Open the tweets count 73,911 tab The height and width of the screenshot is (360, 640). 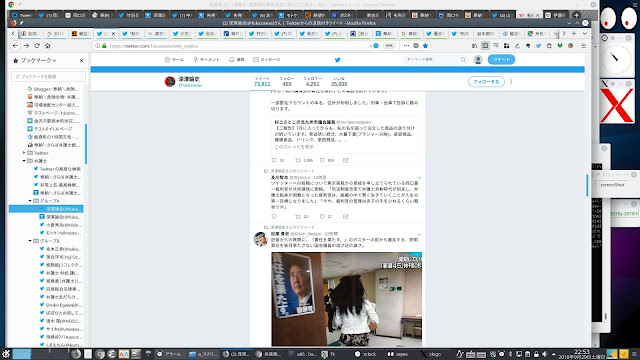click(262, 82)
